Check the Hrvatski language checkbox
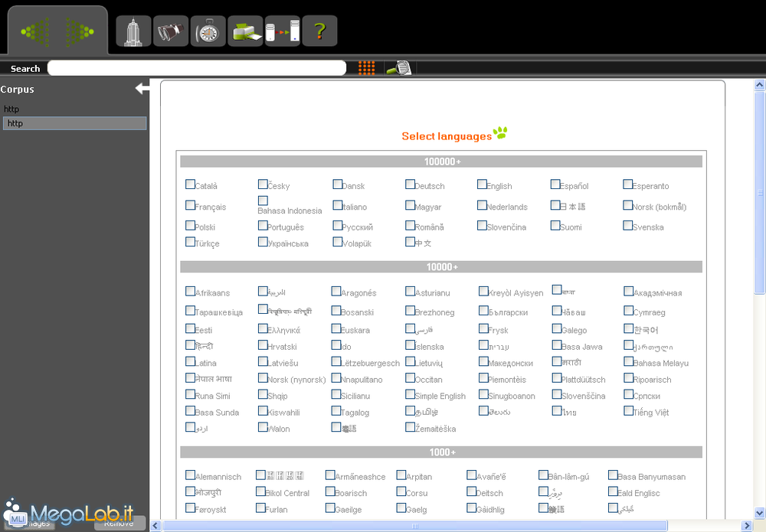Image resolution: width=766 pixels, height=532 pixels. [263, 344]
